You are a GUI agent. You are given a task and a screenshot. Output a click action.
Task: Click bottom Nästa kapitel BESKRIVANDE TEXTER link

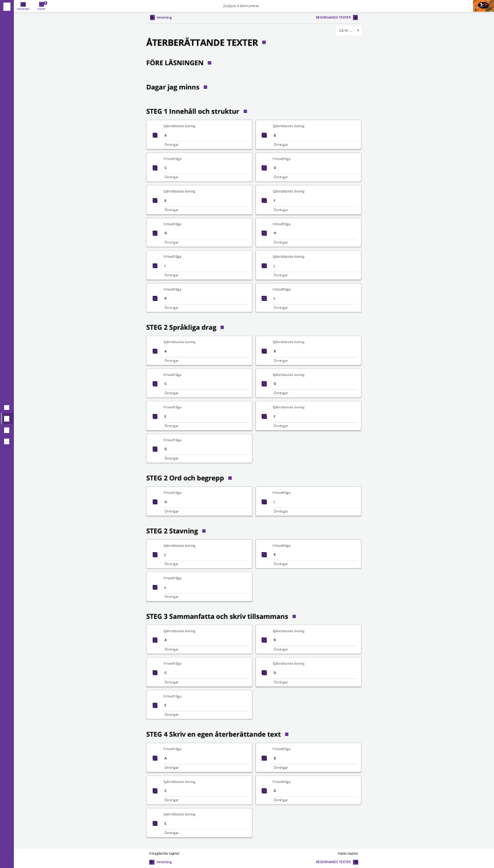337,862
